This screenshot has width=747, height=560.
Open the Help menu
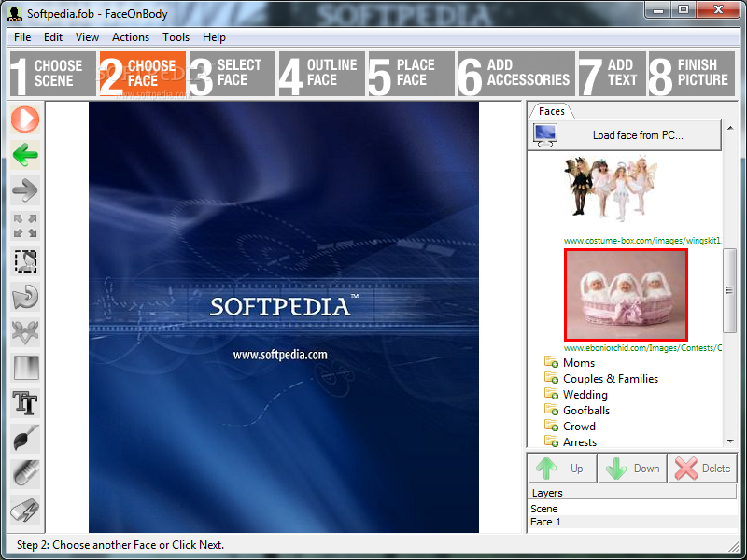[214, 37]
